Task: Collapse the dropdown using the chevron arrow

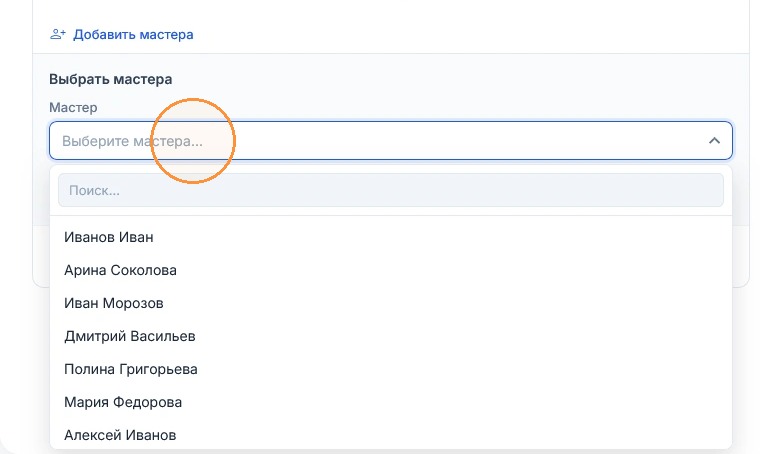Action: click(x=714, y=141)
